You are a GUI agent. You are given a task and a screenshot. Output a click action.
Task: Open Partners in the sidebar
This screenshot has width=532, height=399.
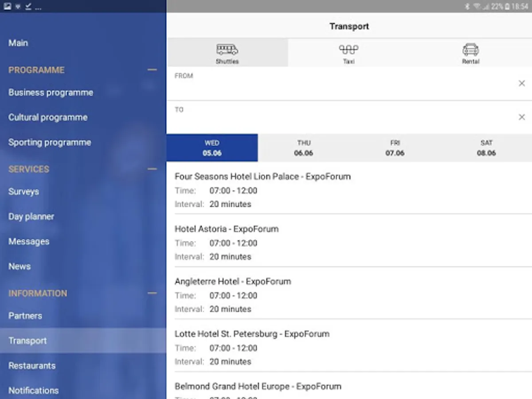(83, 316)
